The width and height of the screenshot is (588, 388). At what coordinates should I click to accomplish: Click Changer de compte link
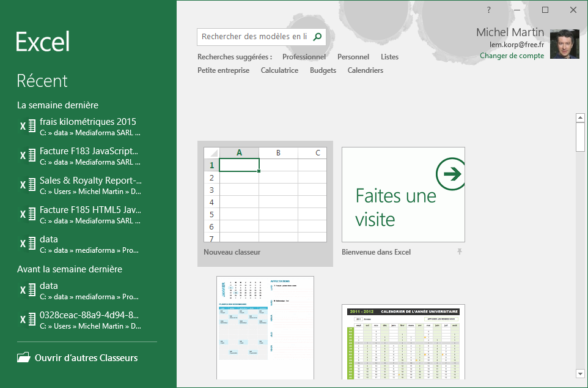click(x=512, y=56)
